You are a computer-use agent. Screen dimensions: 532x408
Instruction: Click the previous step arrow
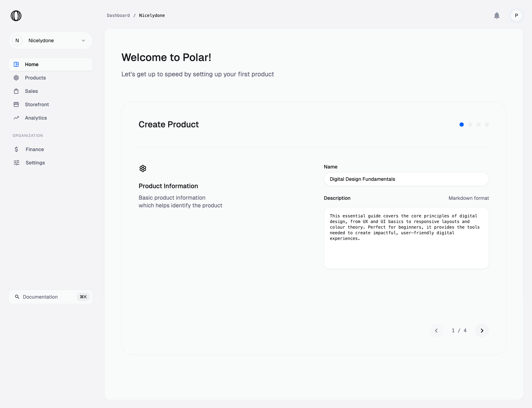click(x=436, y=330)
